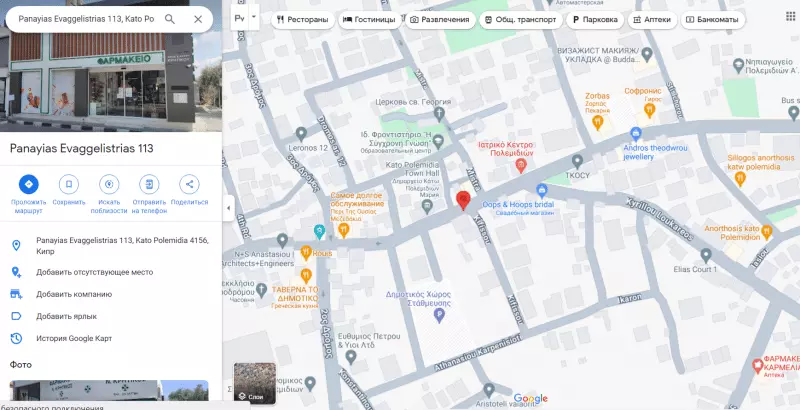Click the Panayias Evaggelistrias 113 heading
This screenshot has height=410, width=800.
82,148
